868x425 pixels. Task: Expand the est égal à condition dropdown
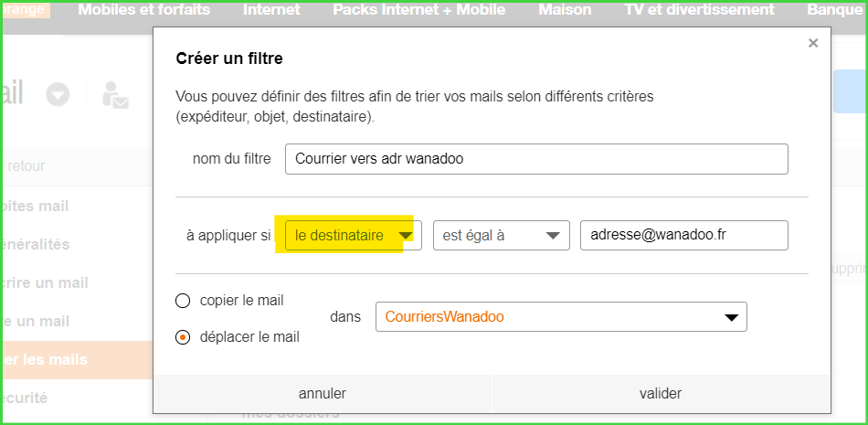501,236
